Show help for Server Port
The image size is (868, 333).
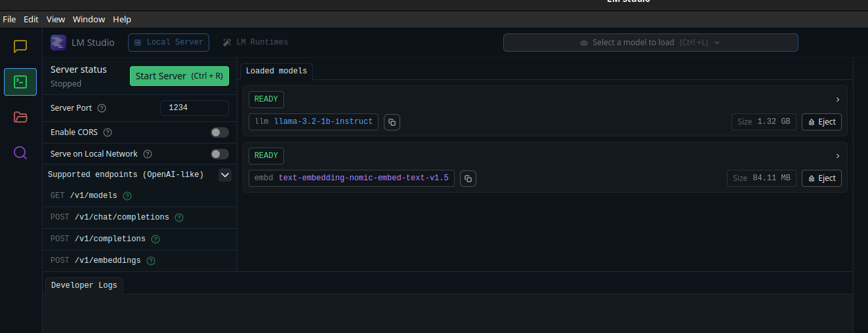pos(102,108)
